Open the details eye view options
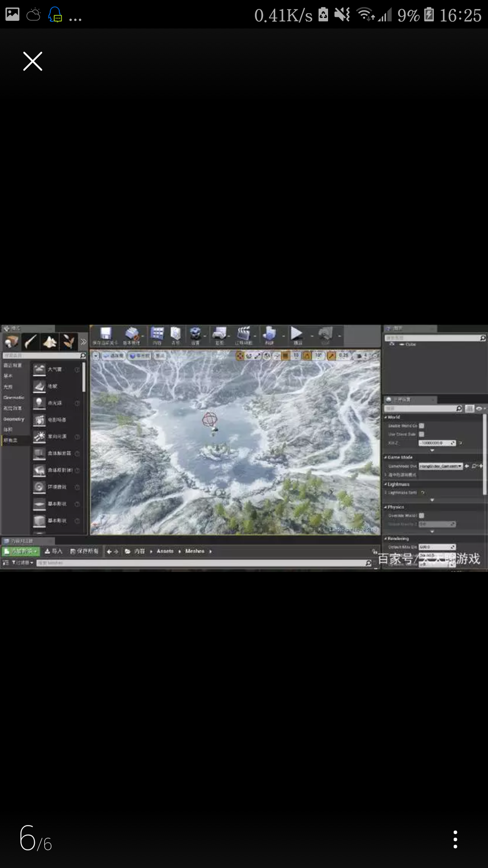Image resolution: width=488 pixels, height=868 pixels. [x=480, y=409]
